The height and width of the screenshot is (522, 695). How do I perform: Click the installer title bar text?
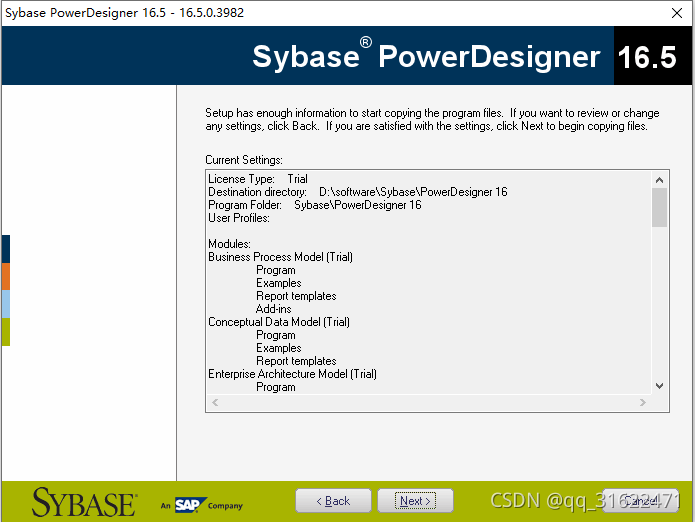click(125, 12)
